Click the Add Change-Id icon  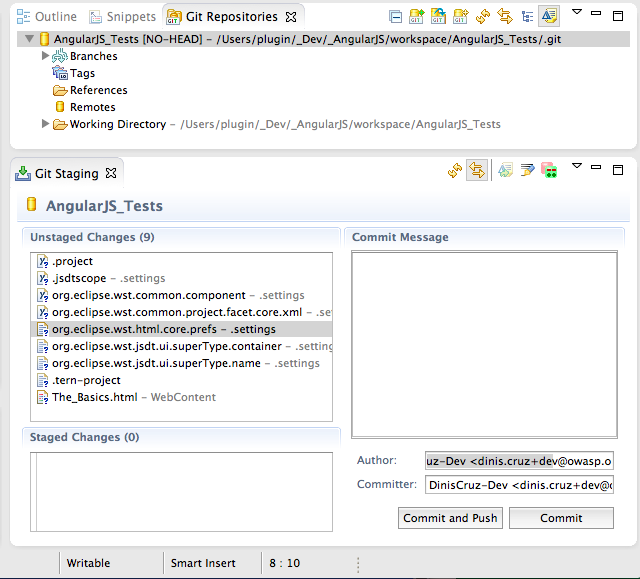[549, 172]
